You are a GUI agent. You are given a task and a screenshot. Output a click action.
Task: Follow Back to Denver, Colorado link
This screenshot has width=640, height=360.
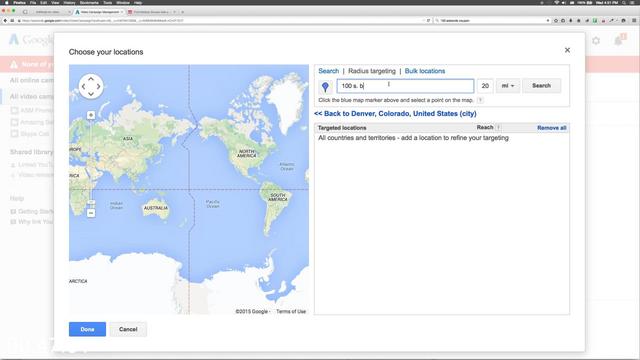click(x=395, y=114)
